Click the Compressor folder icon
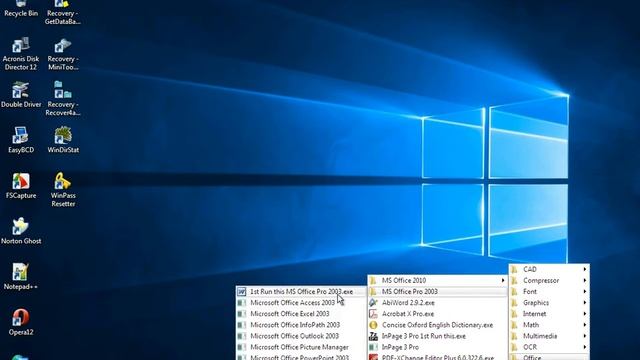The width and height of the screenshot is (640, 360). click(514, 280)
